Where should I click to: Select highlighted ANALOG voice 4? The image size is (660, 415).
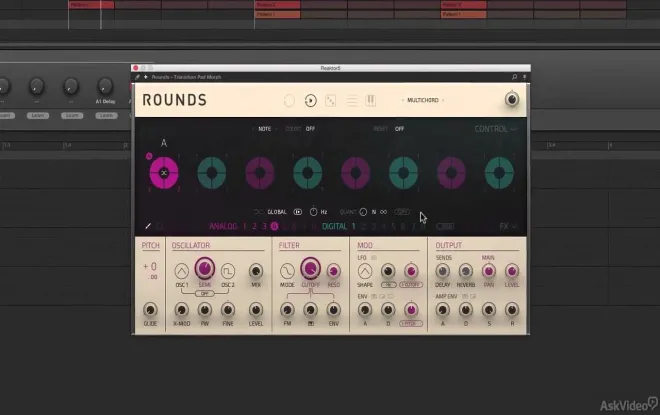click(x=274, y=226)
